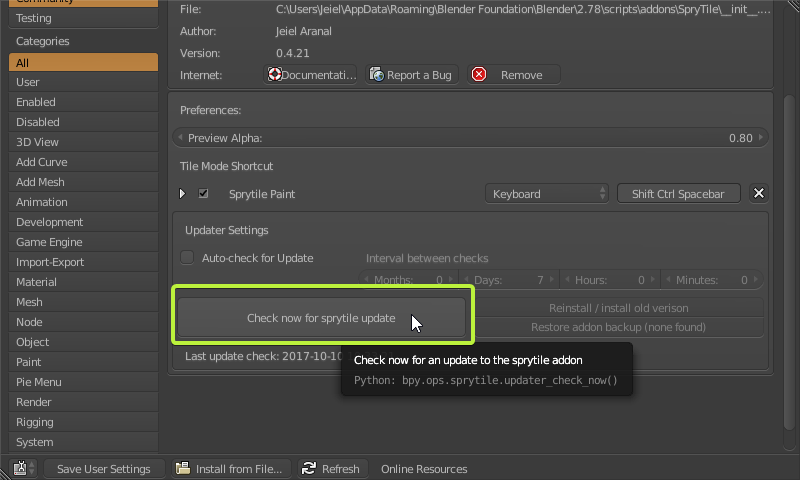Click the Report a Bug button
The width and height of the screenshot is (800, 480).
pos(411,75)
